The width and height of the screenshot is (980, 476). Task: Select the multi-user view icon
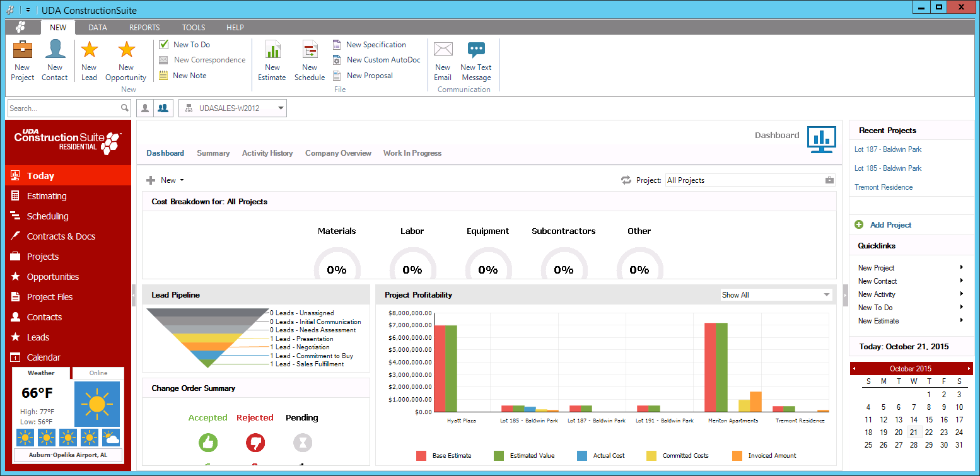(163, 108)
